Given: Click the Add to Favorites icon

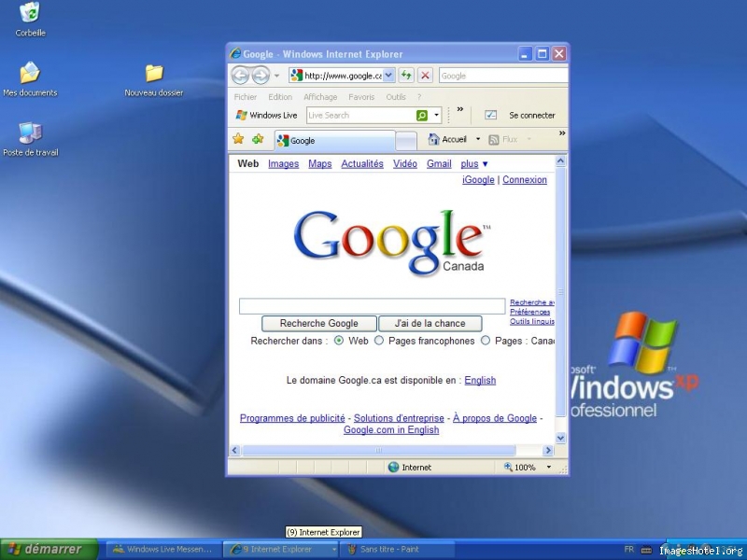Looking at the screenshot, I should point(258,139).
